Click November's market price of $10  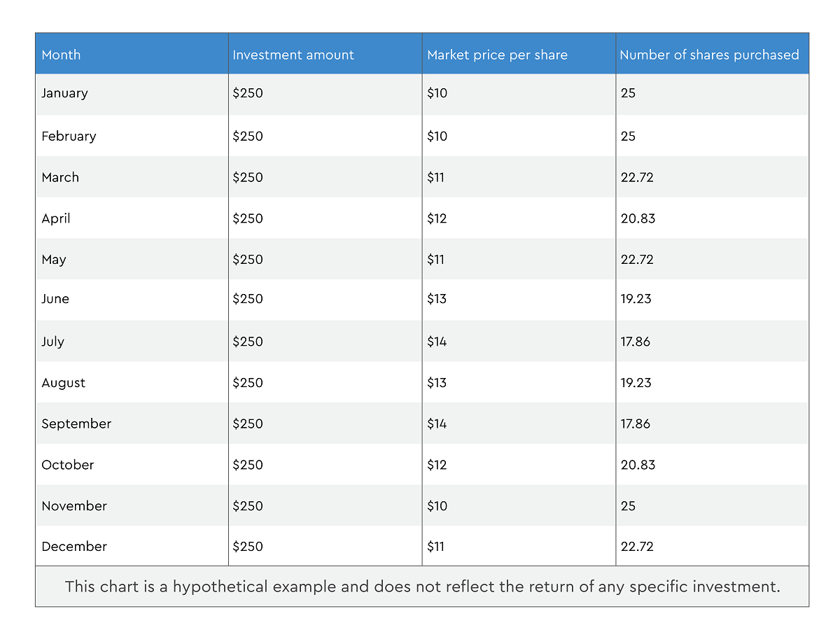click(437, 505)
